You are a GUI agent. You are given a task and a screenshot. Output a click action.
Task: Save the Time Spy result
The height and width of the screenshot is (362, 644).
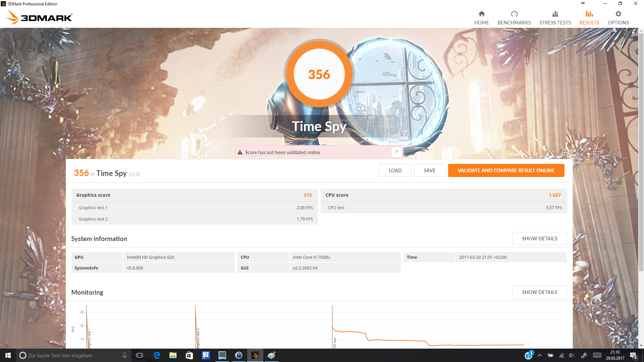pyautogui.click(x=429, y=170)
